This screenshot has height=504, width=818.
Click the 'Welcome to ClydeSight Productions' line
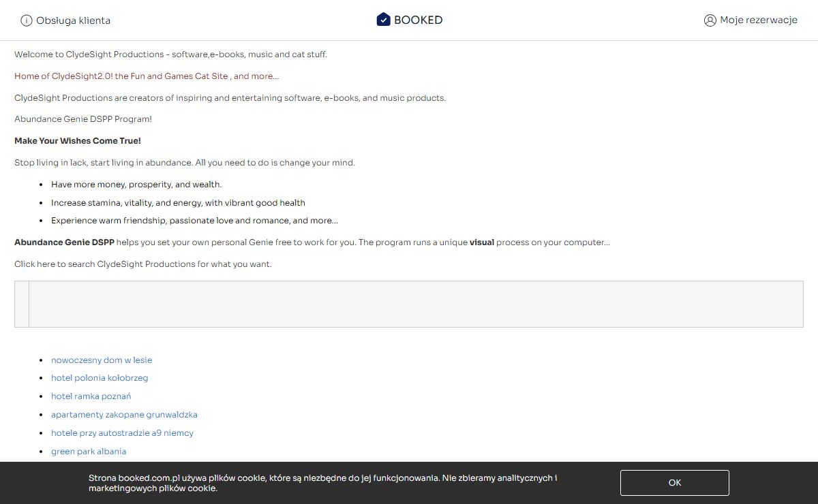click(170, 54)
